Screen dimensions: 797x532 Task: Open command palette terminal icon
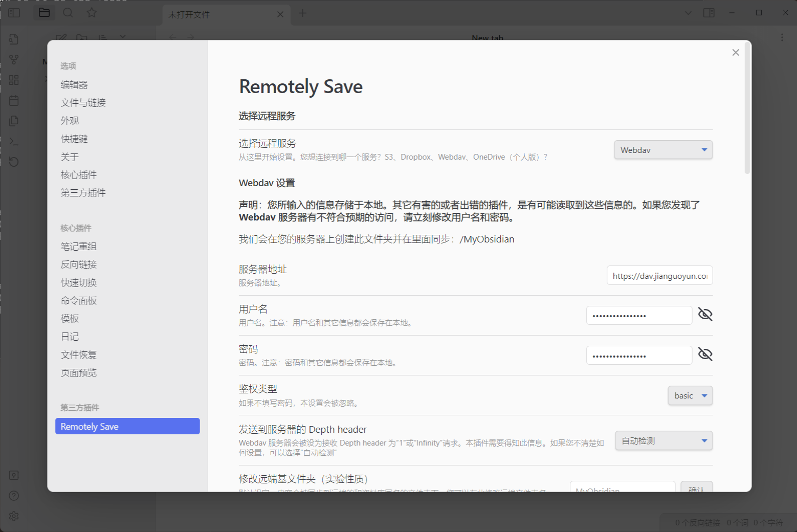[x=14, y=142]
